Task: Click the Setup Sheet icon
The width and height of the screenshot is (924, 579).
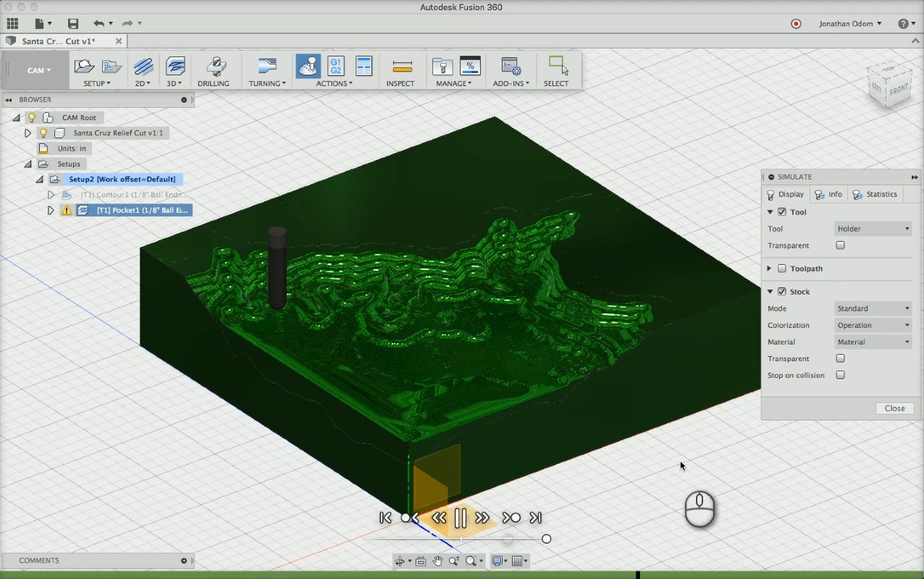Action: [364, 67]
